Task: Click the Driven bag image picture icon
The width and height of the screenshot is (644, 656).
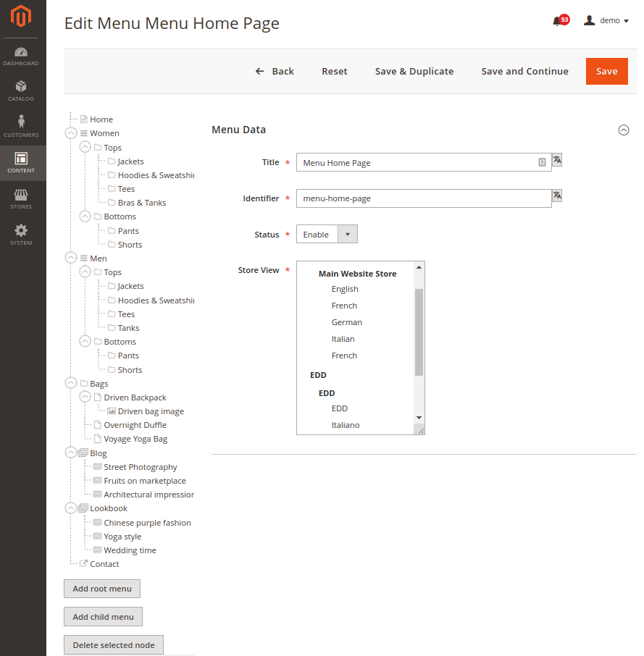Action: [112, 411]
